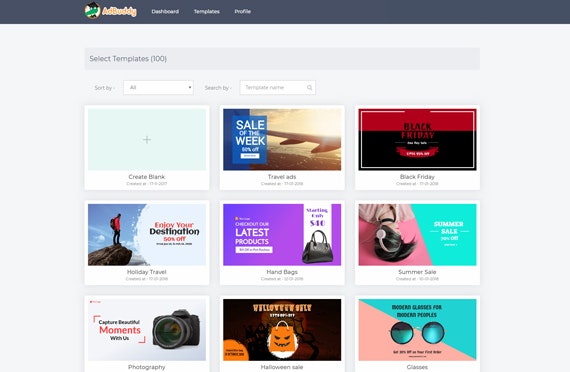This screenshot has height=372, width=570.
Task: Click the Create Blank label
Action: 147,177
